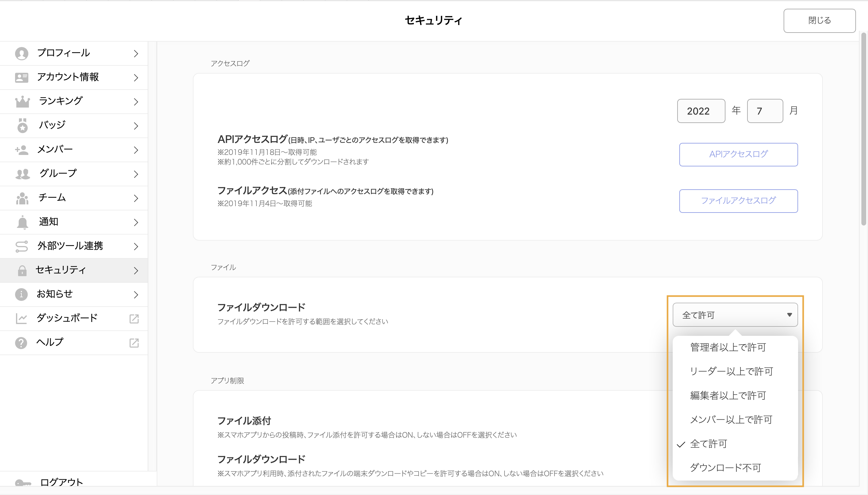Expand the プロフィール chevron
868x495 pixels.
136,53
